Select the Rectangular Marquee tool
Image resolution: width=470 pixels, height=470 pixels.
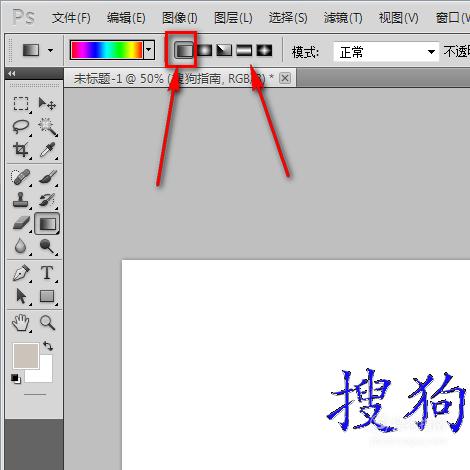pos(21,104)
